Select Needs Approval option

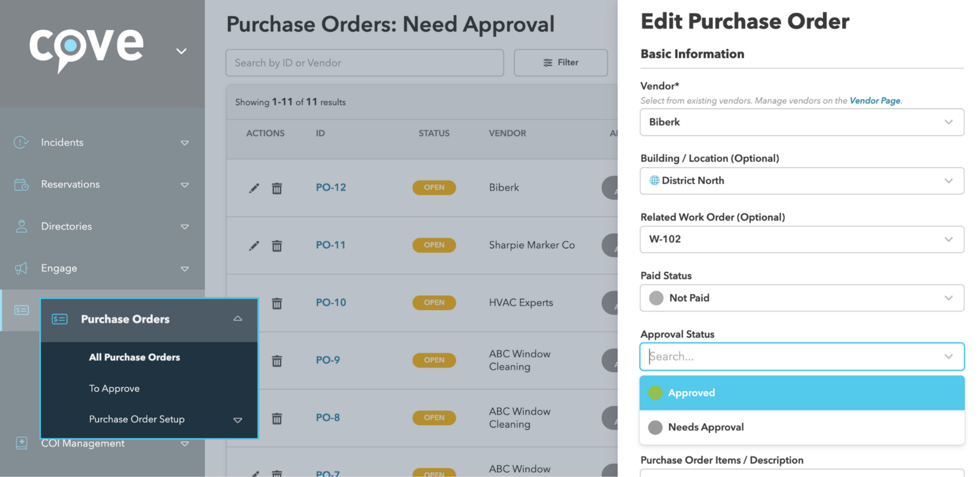802,427
